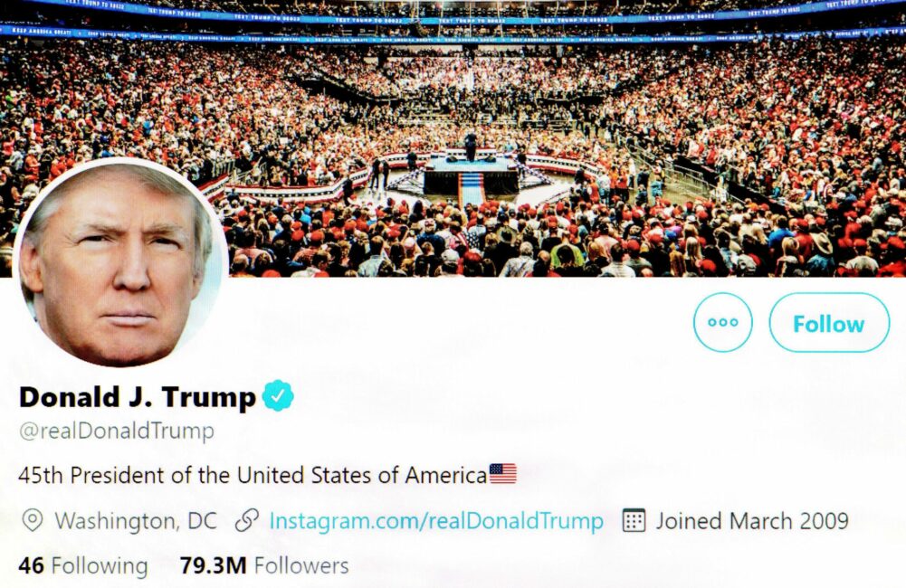Open the three-dot more options menu
Viewport: 906px width, 588px height.
click(x=723, y=322)
